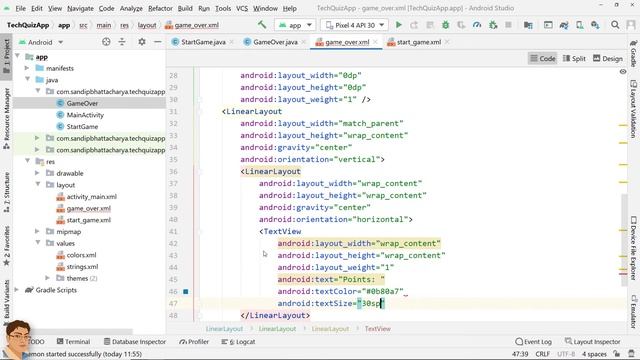
Task: Open the AVD Manager phone icon
Action: pos(580,25)
